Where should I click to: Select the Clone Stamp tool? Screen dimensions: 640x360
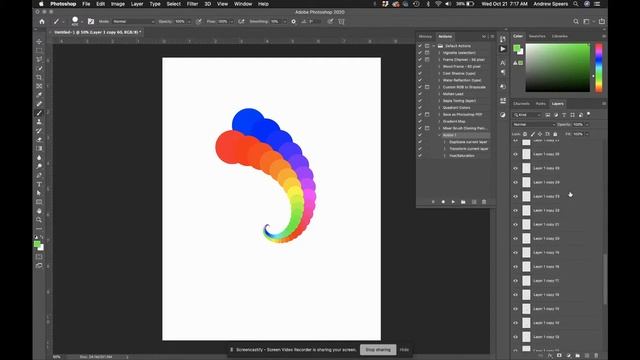tap(39, 122)
